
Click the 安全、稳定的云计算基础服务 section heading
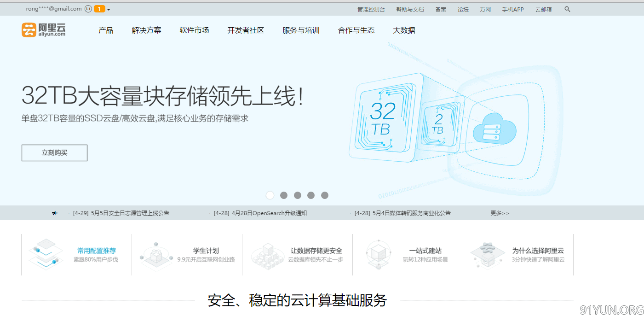pos(297,300)
